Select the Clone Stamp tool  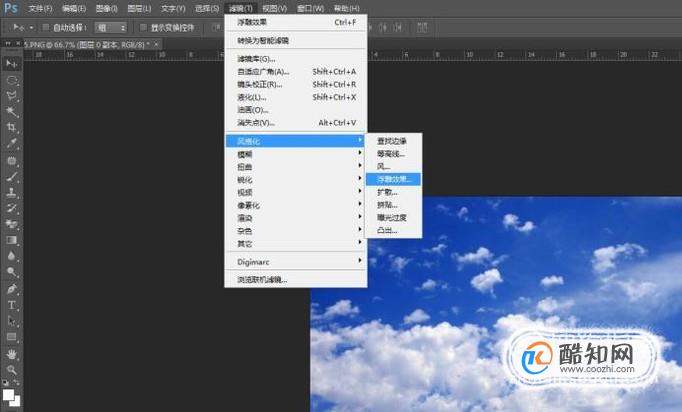[x=11, y=192]
